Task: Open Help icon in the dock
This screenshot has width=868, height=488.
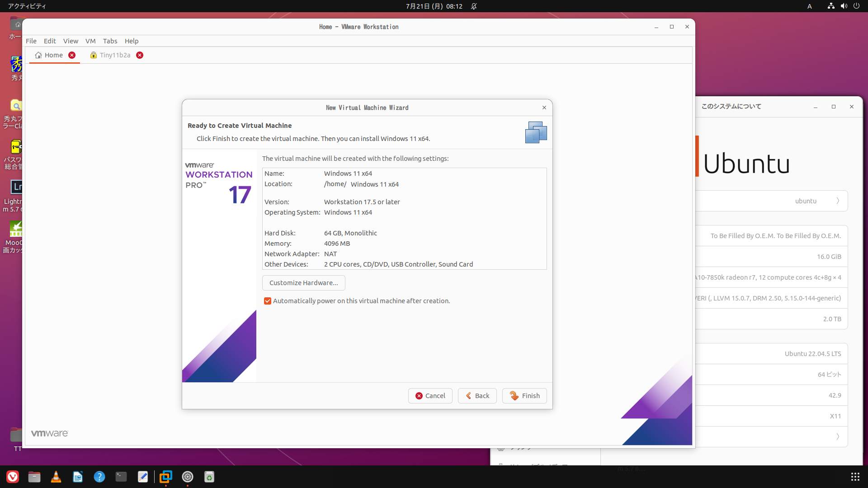Action: pos(99,477)
